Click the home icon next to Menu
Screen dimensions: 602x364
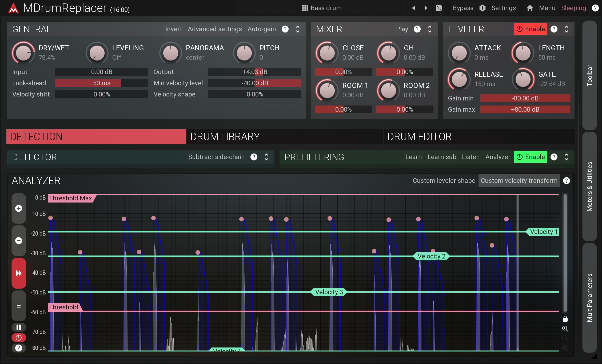coord(530,8)
